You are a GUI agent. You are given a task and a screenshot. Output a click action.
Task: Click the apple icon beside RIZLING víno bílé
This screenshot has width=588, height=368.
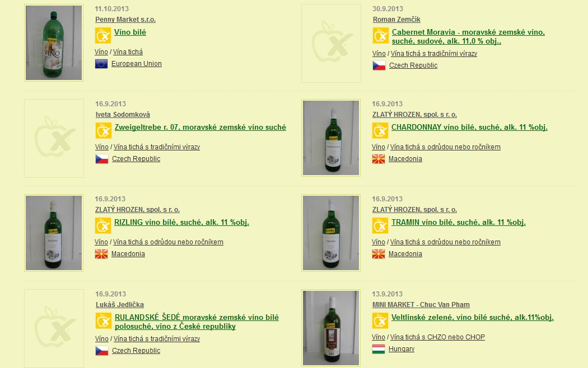coord(102,226)
